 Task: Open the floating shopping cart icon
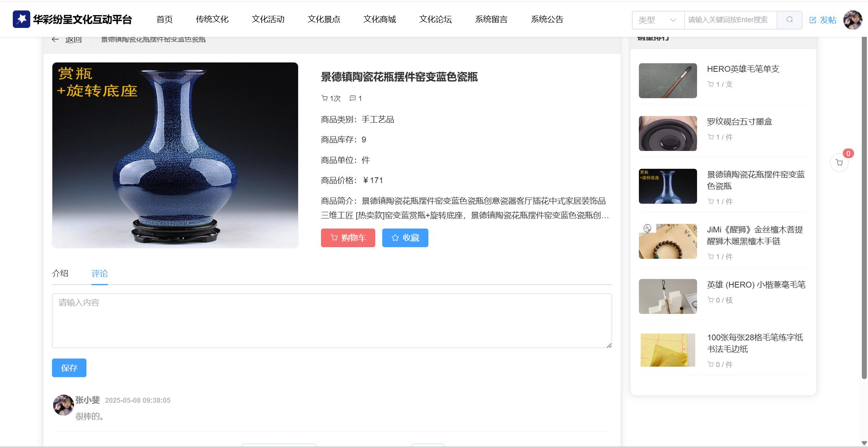point(839,163)
